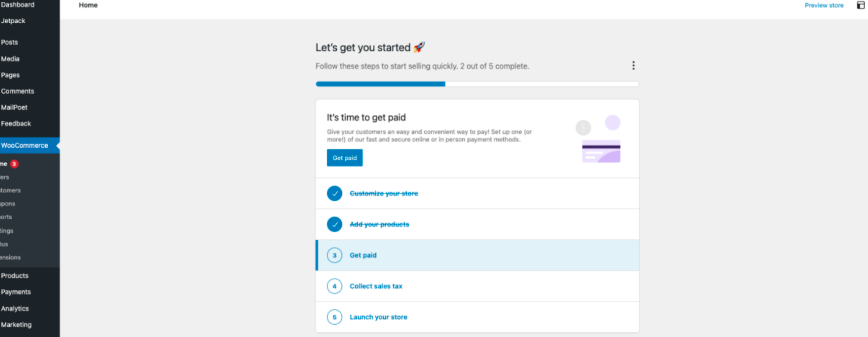Open the Products sidebar menu item
The height and width of the screenshot is (337, 868).
15,276
